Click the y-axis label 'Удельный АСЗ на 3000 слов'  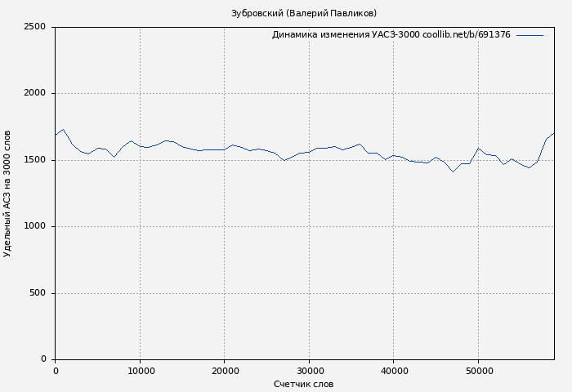click(8, 194)
